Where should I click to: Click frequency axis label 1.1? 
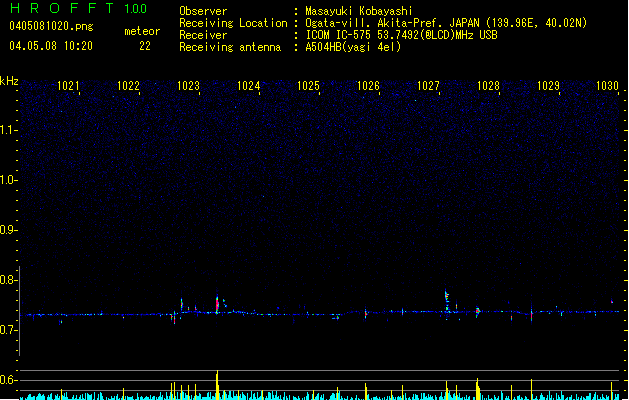tap(9, 130)
